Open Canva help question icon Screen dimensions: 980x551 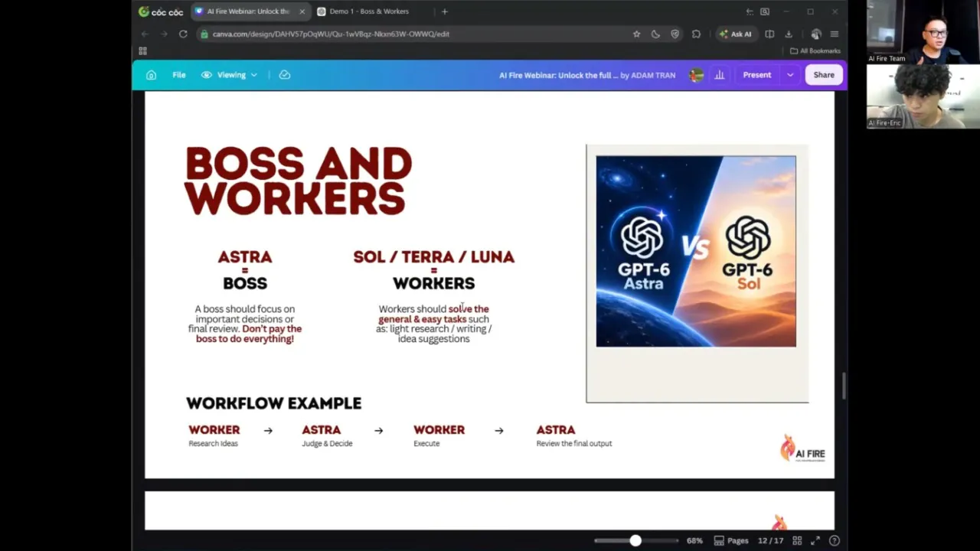click(835, 540)
